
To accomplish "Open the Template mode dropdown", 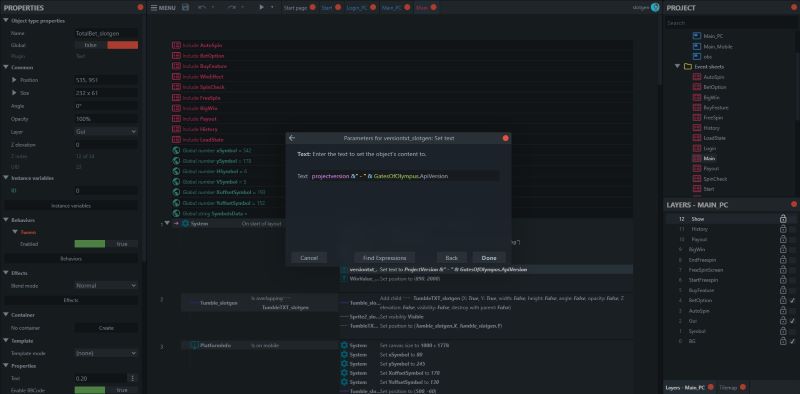I will click(106, 353).
